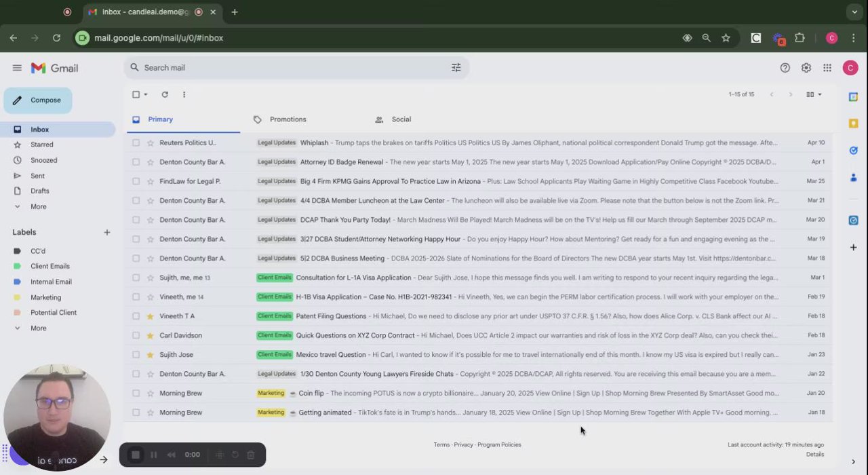868x475 pixels.
Task: Open Google account avatar in Gmail header
Action: (850, 68)
